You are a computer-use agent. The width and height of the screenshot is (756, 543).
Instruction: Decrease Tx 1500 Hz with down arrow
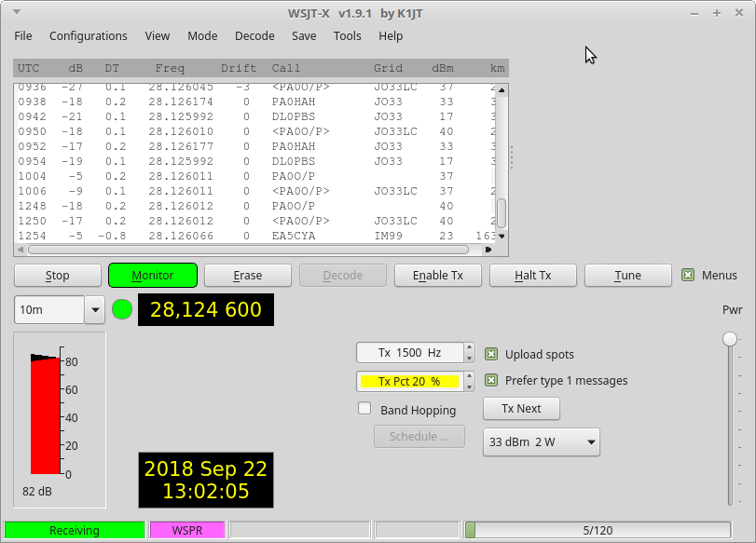point(469,358)
